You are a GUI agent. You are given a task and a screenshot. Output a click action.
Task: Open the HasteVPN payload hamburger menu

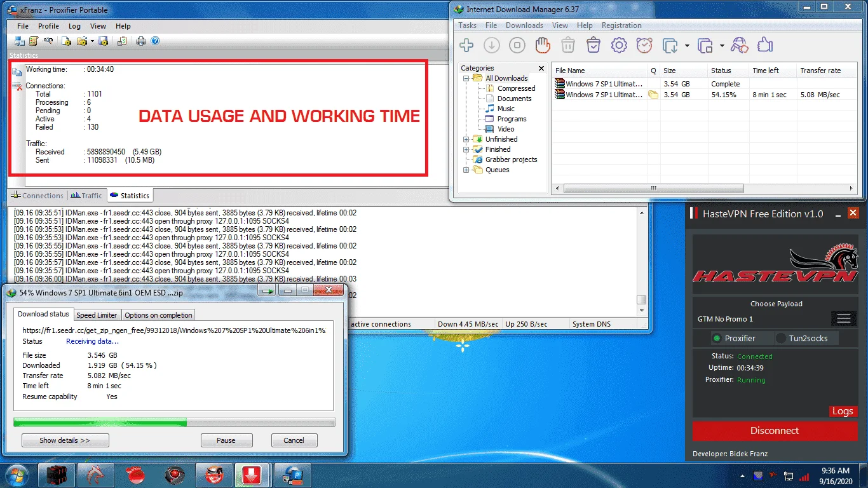pyautogui.click(x=844, y=318)
